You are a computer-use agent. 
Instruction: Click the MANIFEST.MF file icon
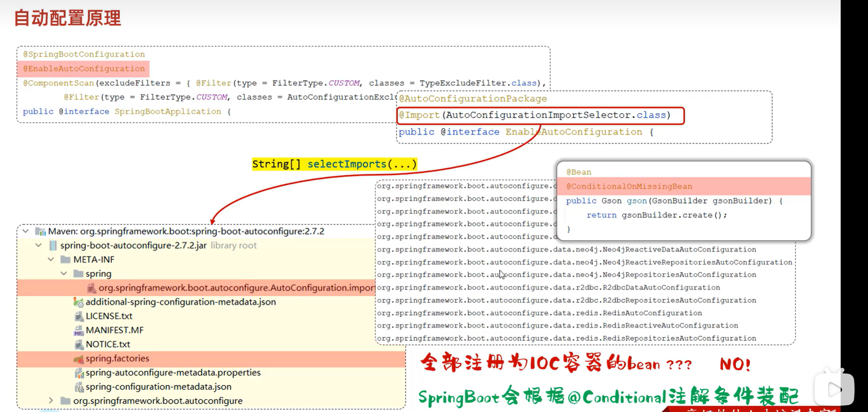click(x=78, y=330)
